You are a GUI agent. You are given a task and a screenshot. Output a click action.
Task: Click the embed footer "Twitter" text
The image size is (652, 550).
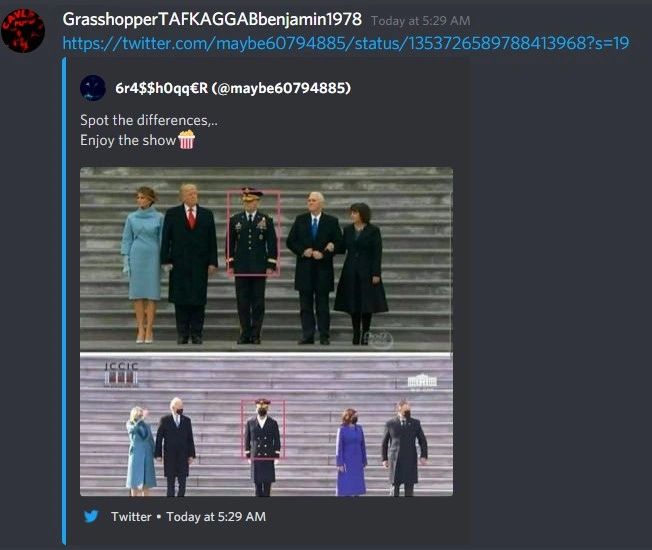point(131,516)
